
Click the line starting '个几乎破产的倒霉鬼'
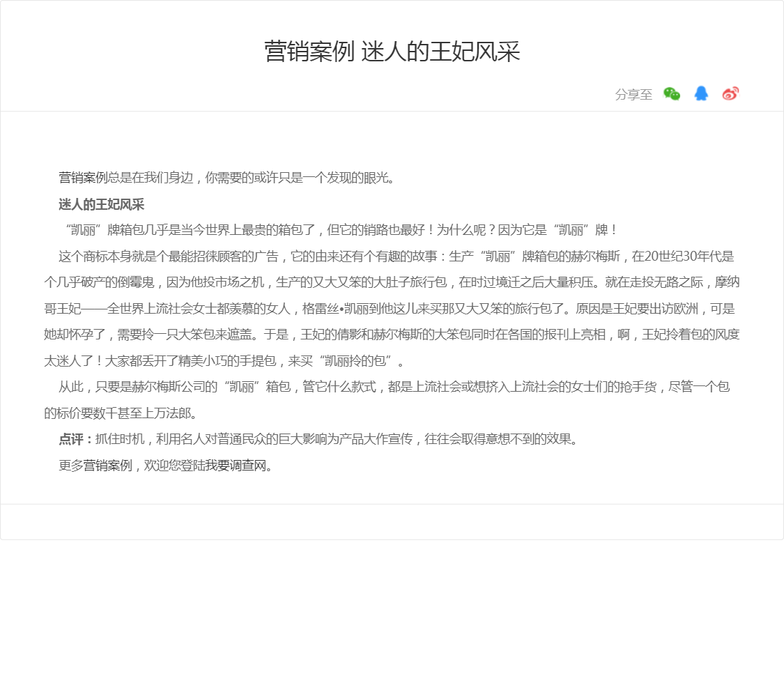[x=392, y=282]
